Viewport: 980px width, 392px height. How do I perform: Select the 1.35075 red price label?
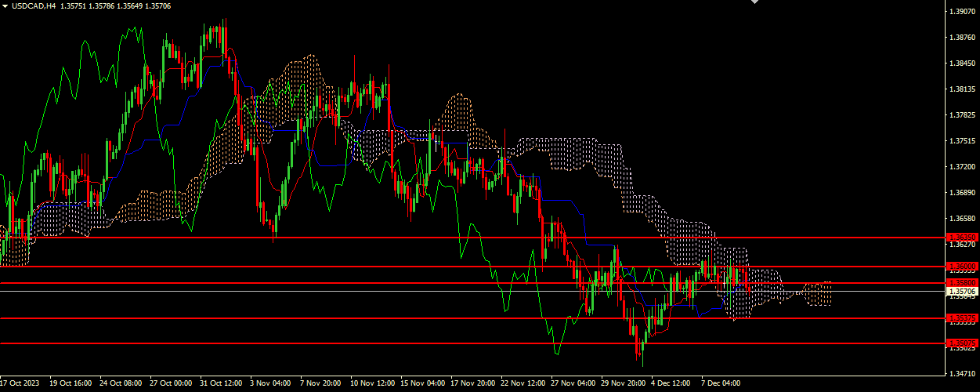coord(963,343)
